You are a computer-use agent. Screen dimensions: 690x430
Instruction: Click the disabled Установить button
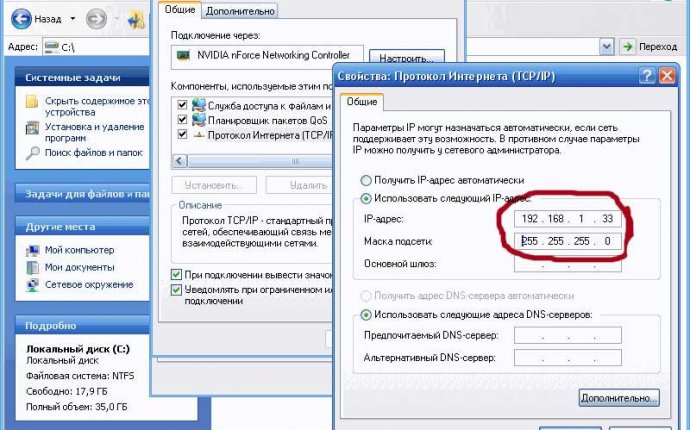(214, 185)
